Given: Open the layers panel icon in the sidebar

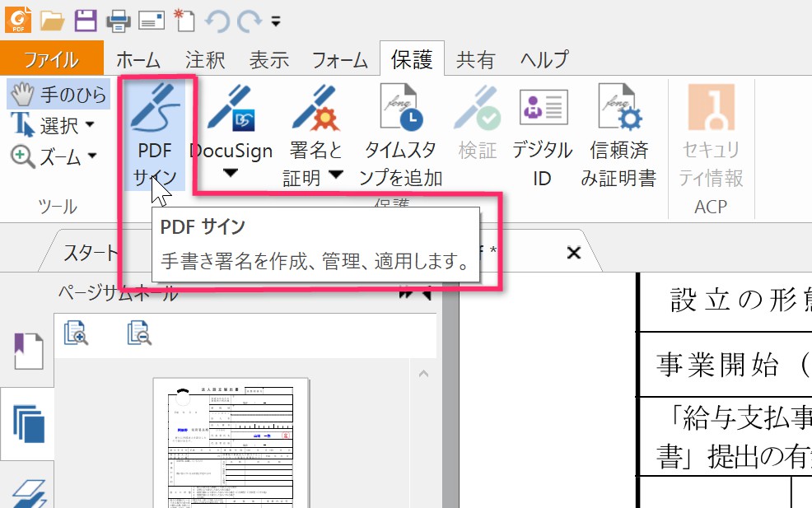Looking at the screenshot, I should coord(29,493).
